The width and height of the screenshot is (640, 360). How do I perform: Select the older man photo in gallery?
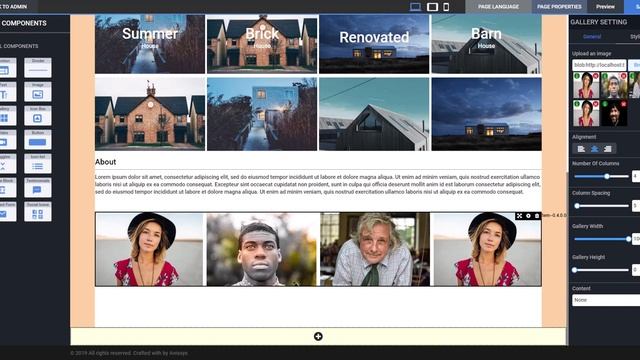375,249
